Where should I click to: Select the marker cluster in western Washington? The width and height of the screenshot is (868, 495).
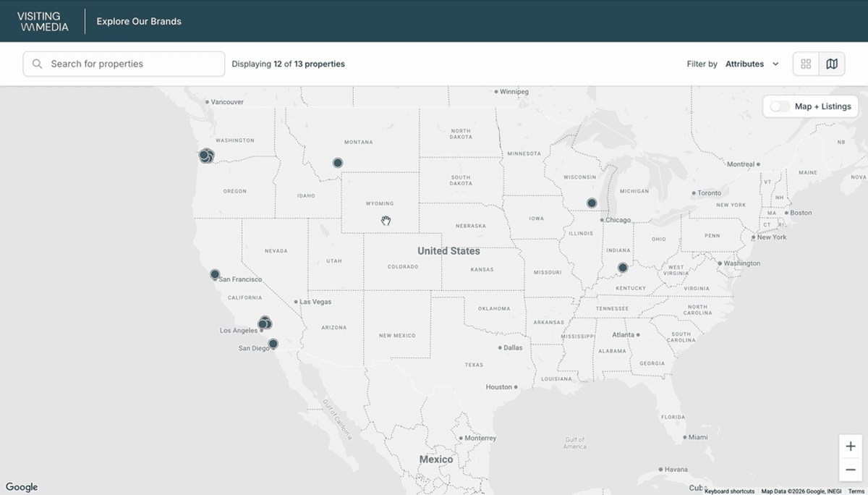click(x=207, y=156)
